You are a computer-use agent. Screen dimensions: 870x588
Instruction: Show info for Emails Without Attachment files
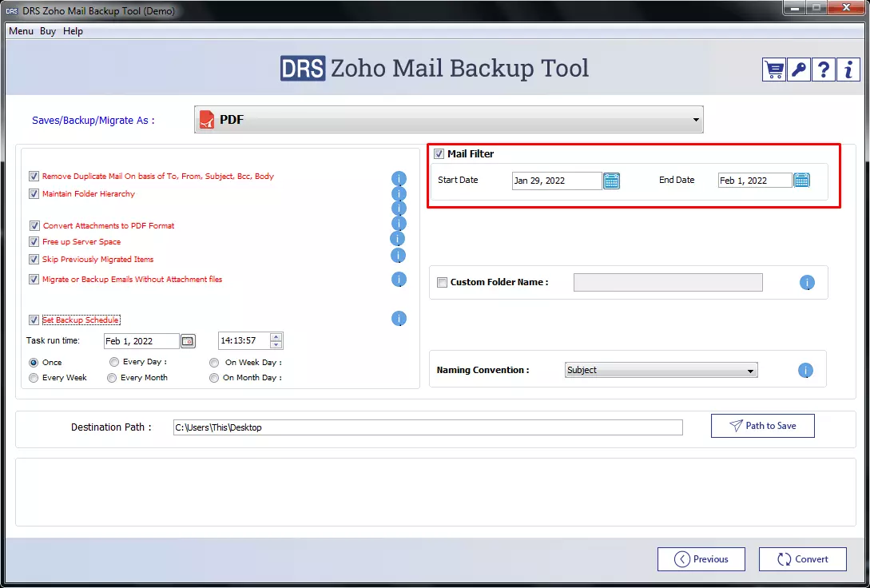click(399, 280)
